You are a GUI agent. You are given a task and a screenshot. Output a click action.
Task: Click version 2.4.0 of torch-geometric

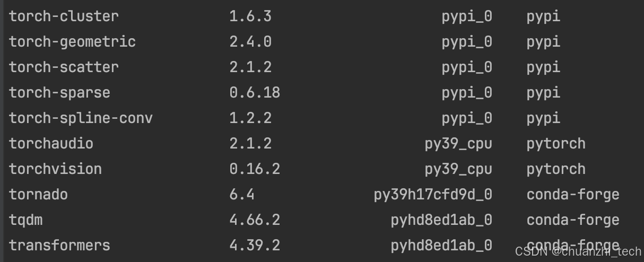tap(250, 42)
